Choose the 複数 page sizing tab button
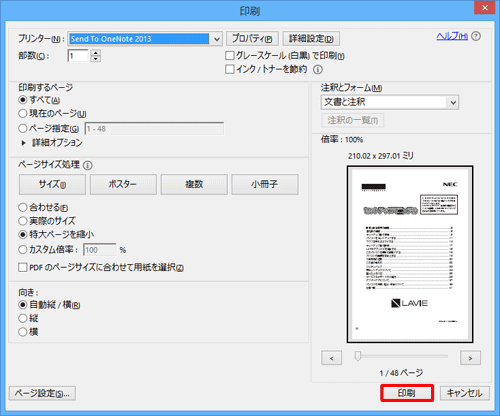 pyautogui.click(x=194, y=184)
